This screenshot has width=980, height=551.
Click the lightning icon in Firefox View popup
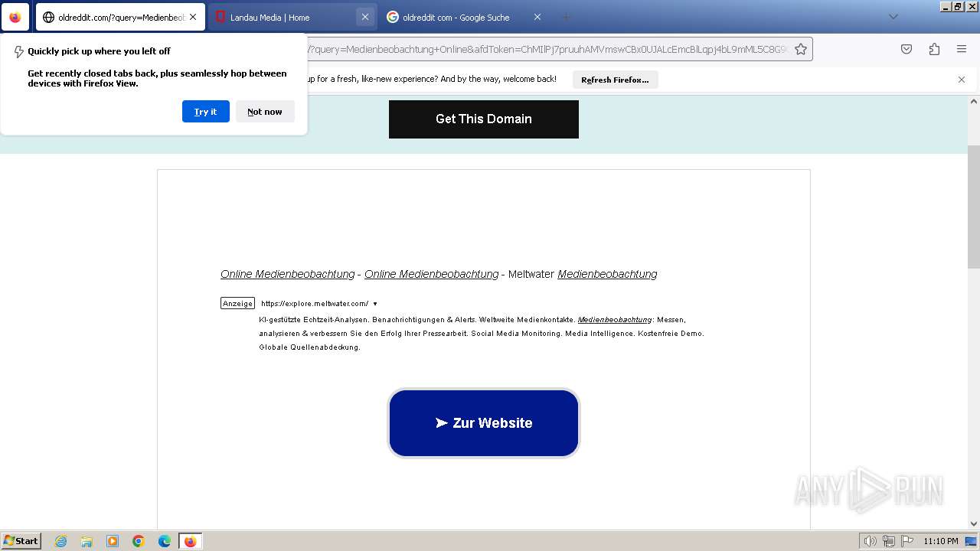click(x=19, y=52)
